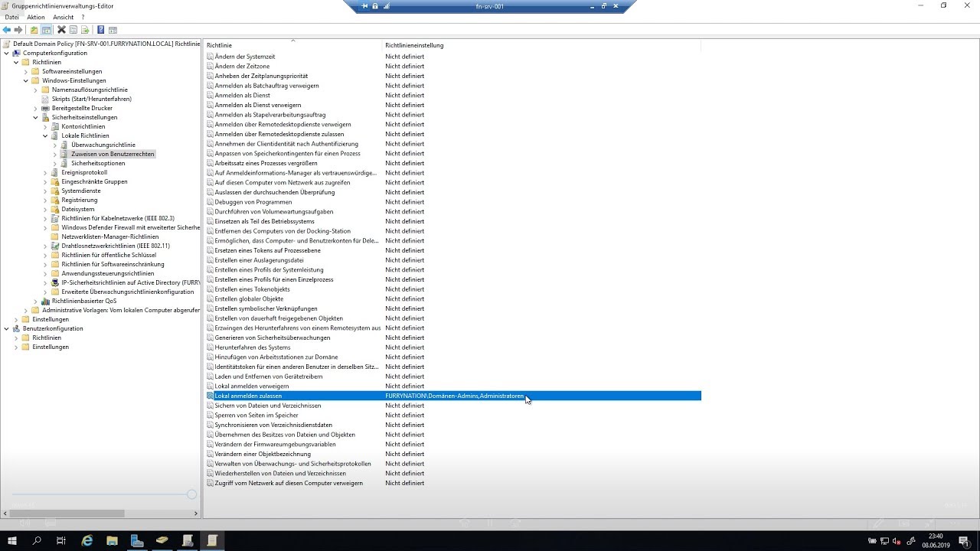Open the Aktion menu
Screen dimensions: 980x551
tap(36, 17)
